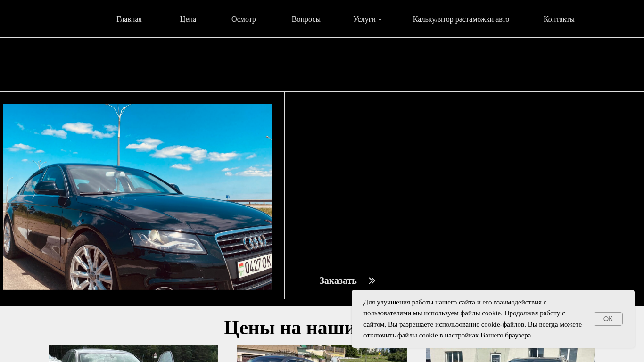Navigate to Вопросы in the menu
644x362 pixels.
click(306, 19)
